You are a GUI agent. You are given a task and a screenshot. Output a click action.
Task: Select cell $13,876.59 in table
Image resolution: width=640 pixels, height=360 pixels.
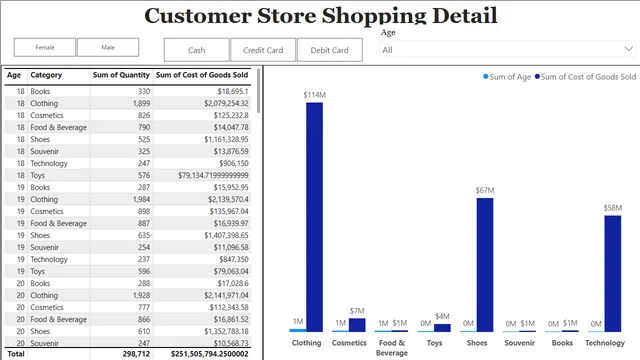pos(231,151)
